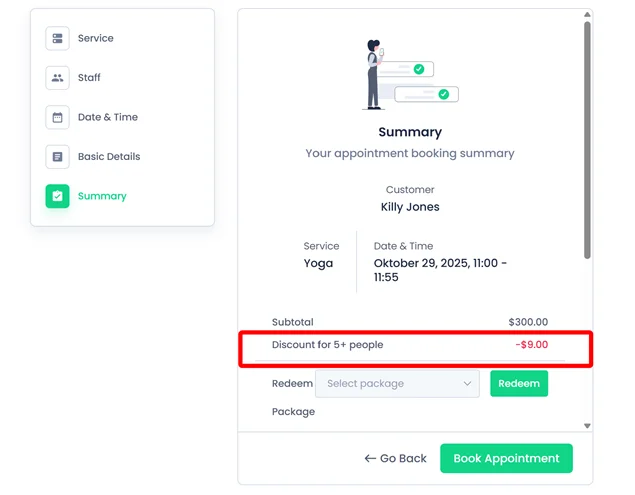Click the green Summary checkmark icon
Screen dimensions: 635x495
(57, 196)
